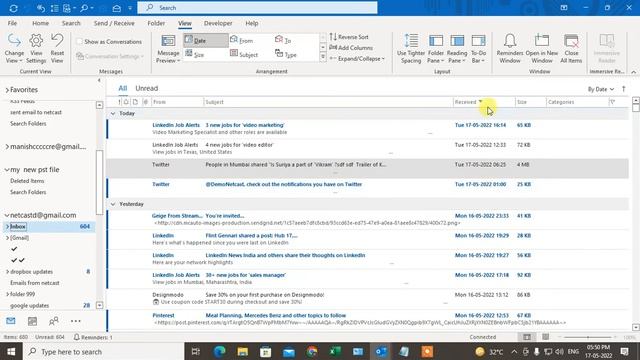This screenshot has height=360, width=640.
Task: Open Folder Pane options
Action: coord(436,49)
